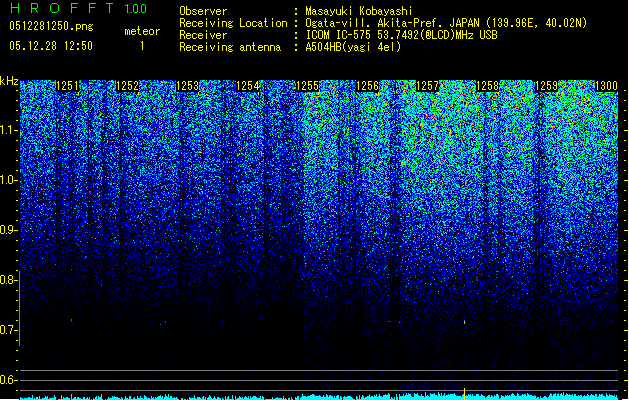Click the 'meteor' count label
Image resolution: width=629 pixels, height=400 pixels.
[x=142, y=31]
